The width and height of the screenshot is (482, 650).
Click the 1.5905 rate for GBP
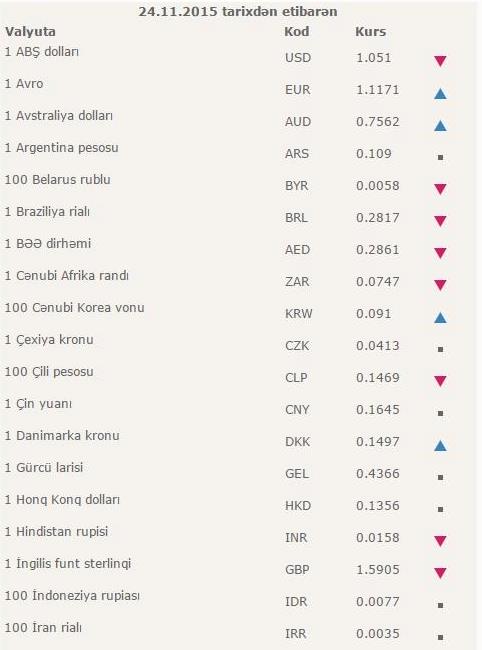[x=378, y=570]
